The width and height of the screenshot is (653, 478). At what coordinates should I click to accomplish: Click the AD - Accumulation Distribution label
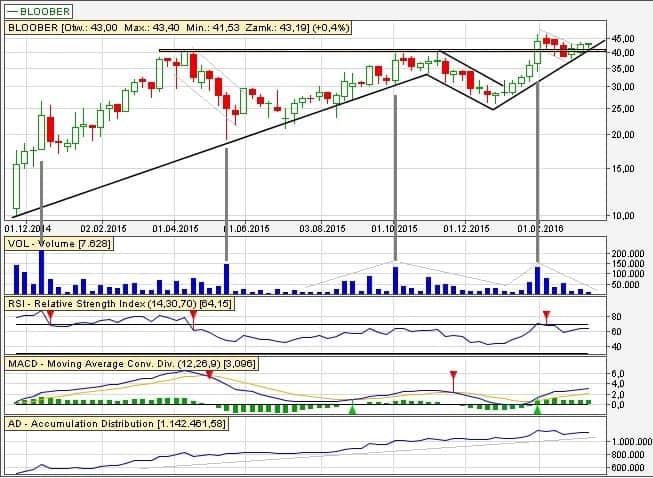click(116, 424)
